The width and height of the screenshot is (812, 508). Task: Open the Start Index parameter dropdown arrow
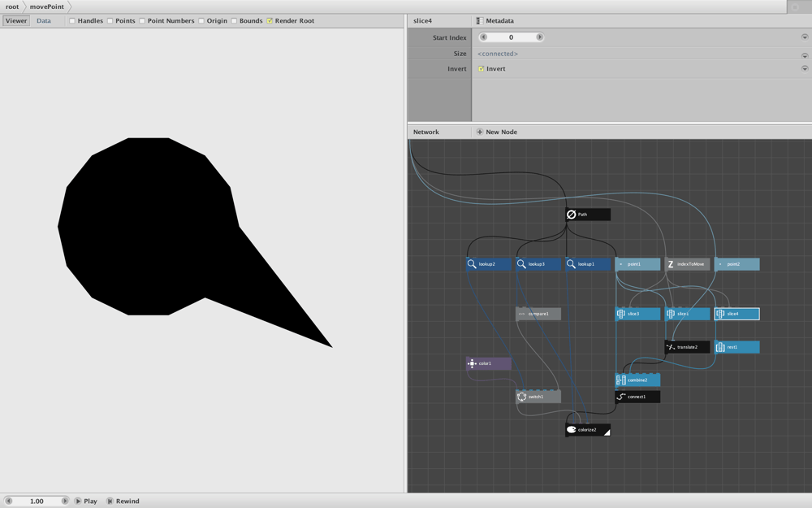[804, 37]
